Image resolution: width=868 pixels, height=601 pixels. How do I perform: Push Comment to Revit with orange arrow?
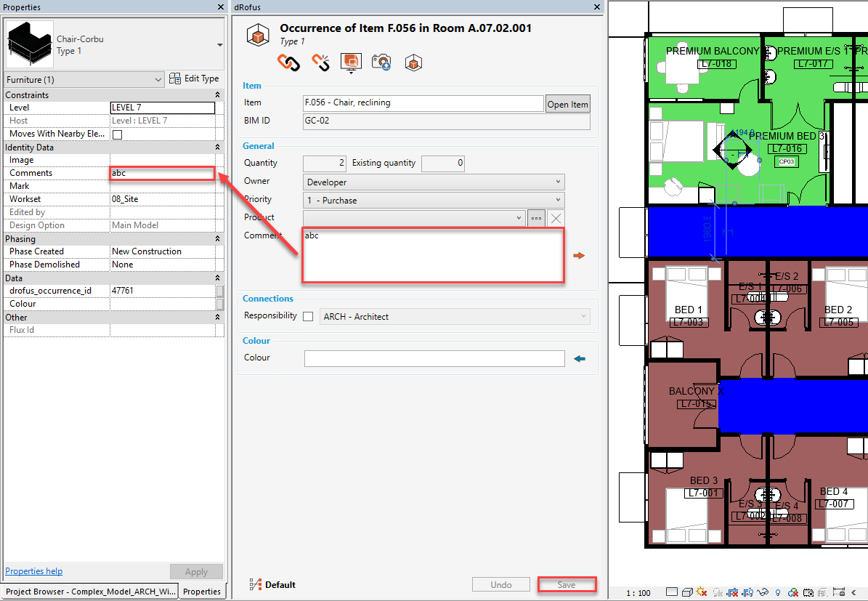[x=579, y=256]
